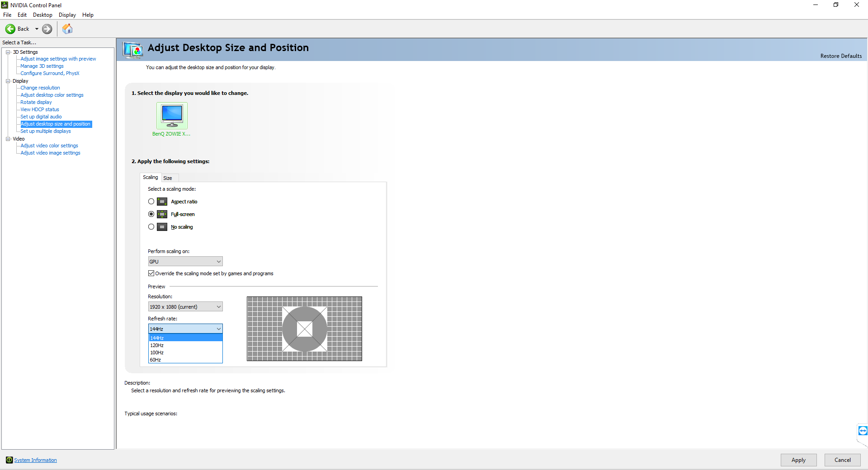The width and height of the screenshot is (868, 470).
Task: Click the green Back arrow icon
Action: (x=10, y=29)
